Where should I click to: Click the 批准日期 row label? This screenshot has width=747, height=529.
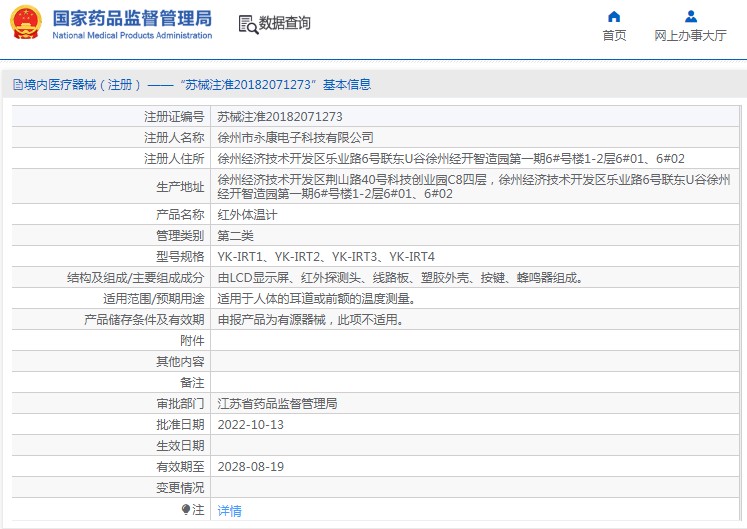[180, 425]
